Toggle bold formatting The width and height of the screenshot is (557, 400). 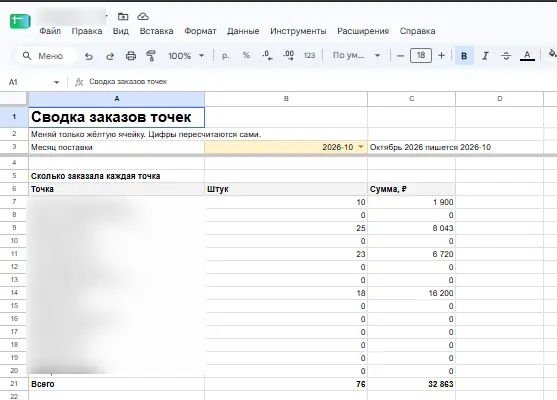[464, 56]
